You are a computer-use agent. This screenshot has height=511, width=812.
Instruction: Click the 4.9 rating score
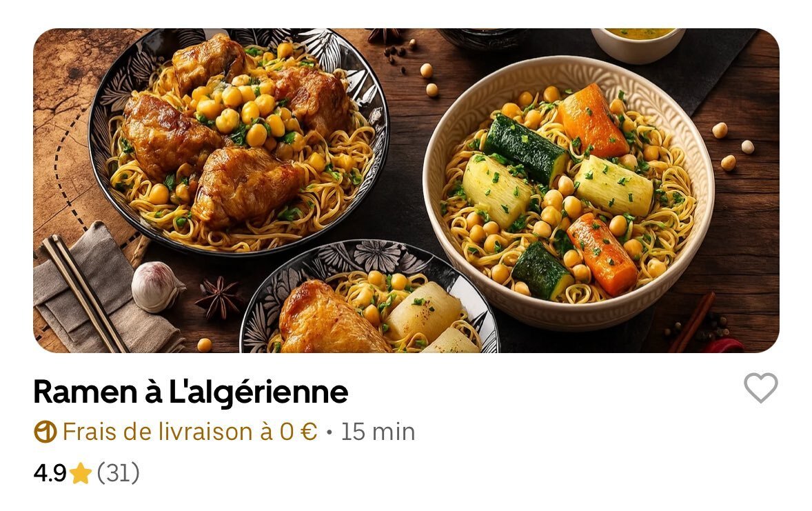pyautogui.click(x=50, y=473)
